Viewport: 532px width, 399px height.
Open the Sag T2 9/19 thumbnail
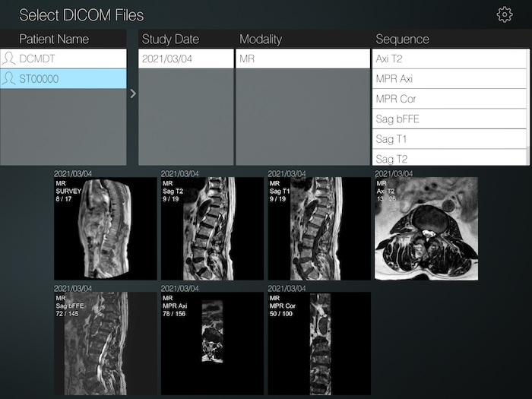point(212,228)
